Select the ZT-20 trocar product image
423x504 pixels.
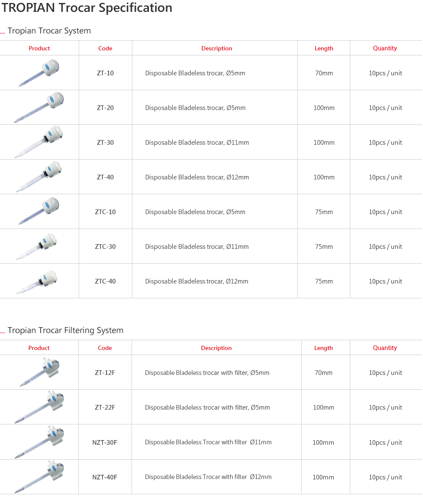[39, 107]
